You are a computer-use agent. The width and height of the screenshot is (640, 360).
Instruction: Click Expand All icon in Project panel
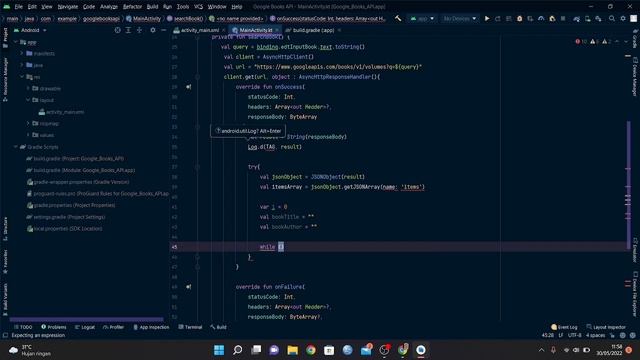pyautogui.click(x=128, y=30)
